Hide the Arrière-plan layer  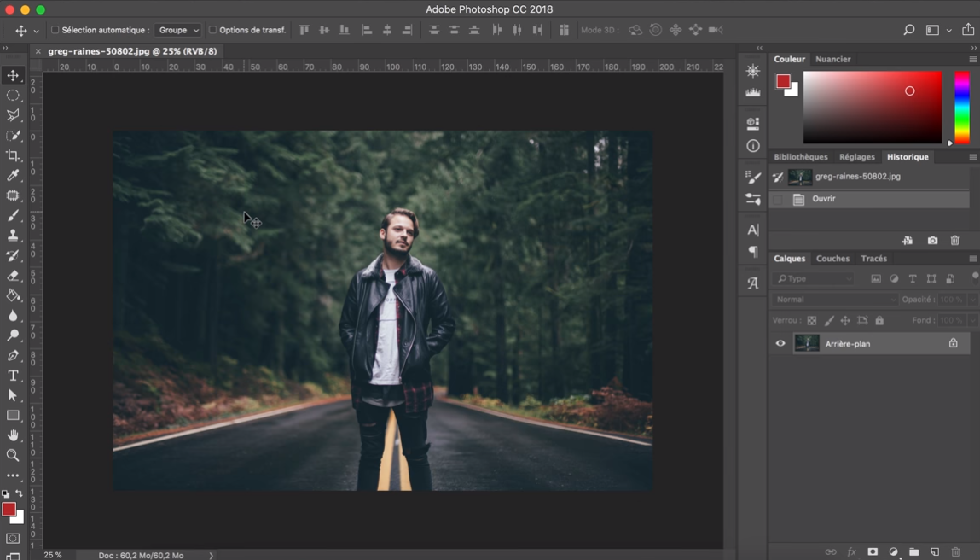pyautogui.click(x=779, y=343)
